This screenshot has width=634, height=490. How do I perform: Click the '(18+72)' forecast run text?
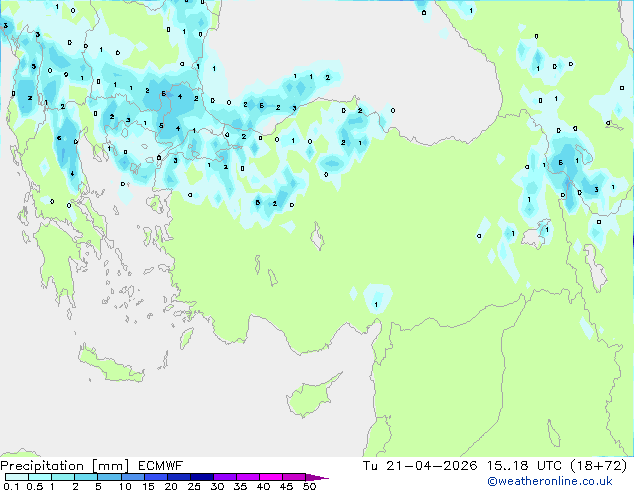point(598,466)
